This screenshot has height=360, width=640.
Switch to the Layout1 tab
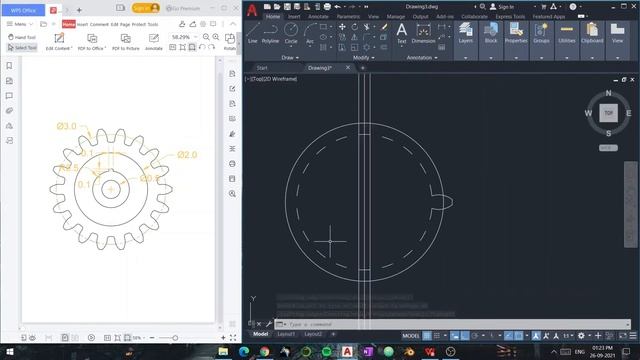[286, 334]
